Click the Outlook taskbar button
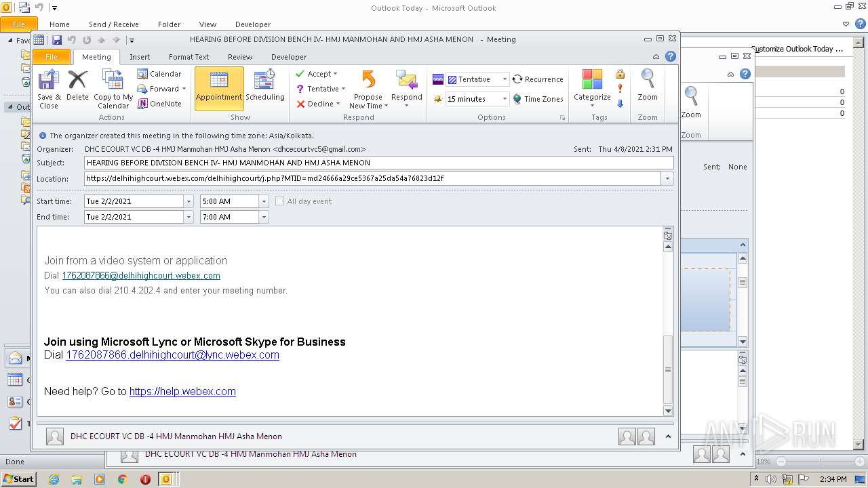Image resolution: width=868 pixels, height=488 pixels. (166, 479)
